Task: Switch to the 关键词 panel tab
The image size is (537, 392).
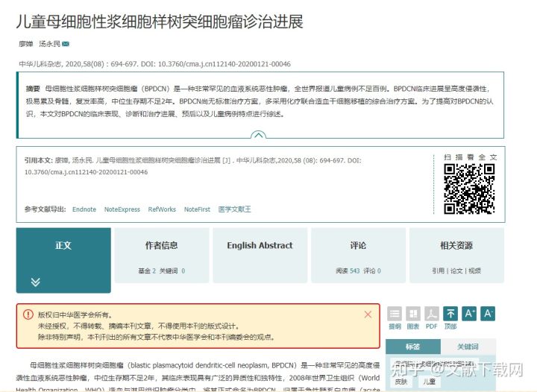Action: click(x=468, y=347)
